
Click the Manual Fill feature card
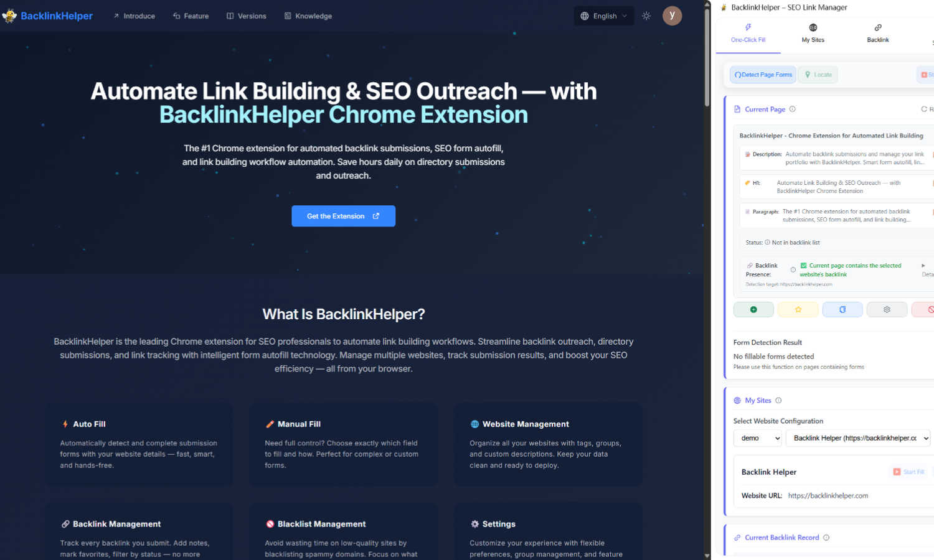point(344,444)
